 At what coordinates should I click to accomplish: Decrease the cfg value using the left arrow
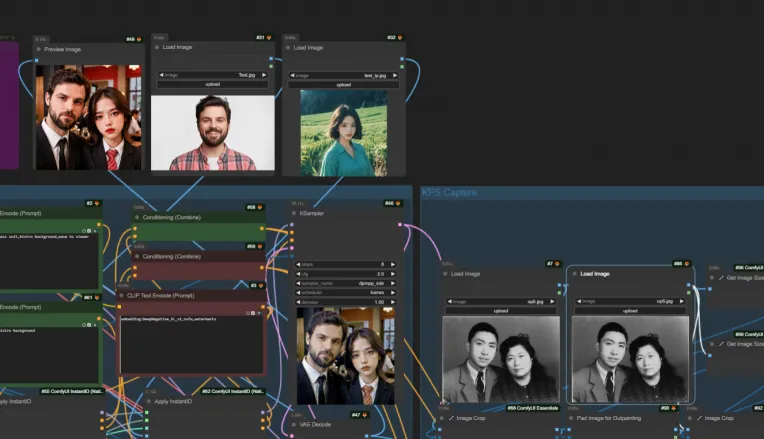click(x=296, y=273)
